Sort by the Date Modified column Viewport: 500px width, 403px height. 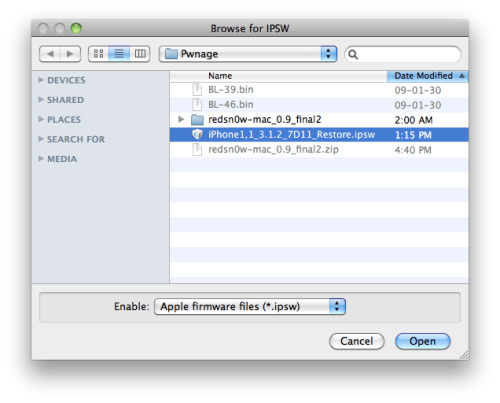428,76
